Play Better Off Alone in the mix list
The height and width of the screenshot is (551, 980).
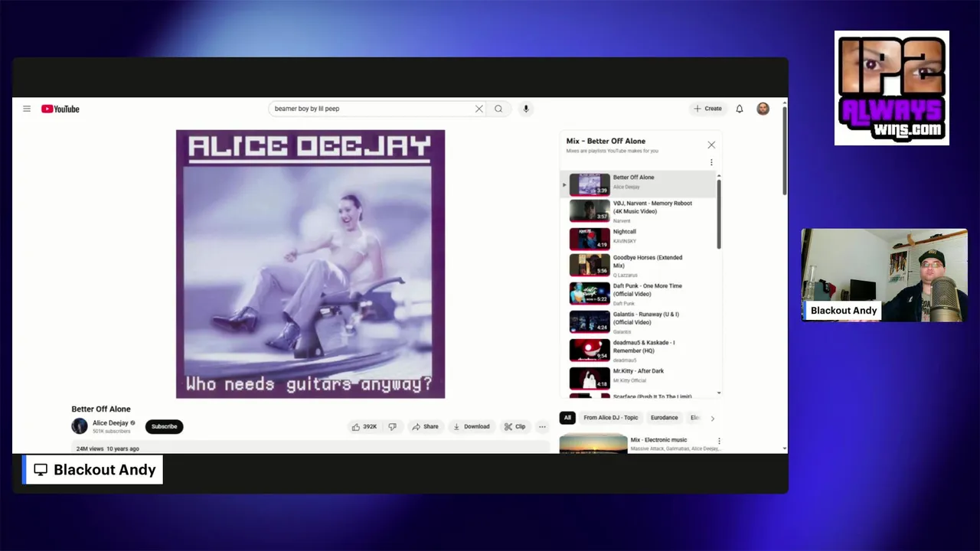coord(639,184)
